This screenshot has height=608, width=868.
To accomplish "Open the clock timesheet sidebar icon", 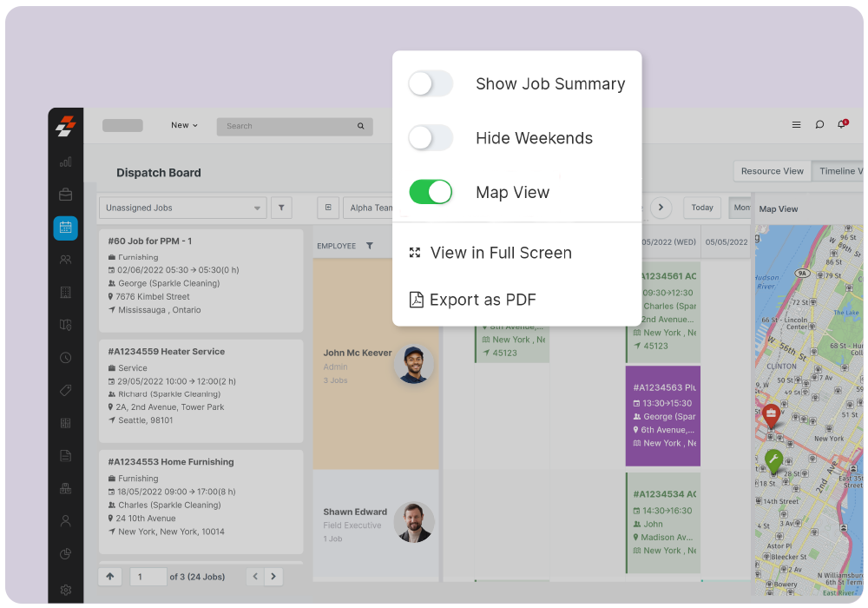I will point(65,358).
